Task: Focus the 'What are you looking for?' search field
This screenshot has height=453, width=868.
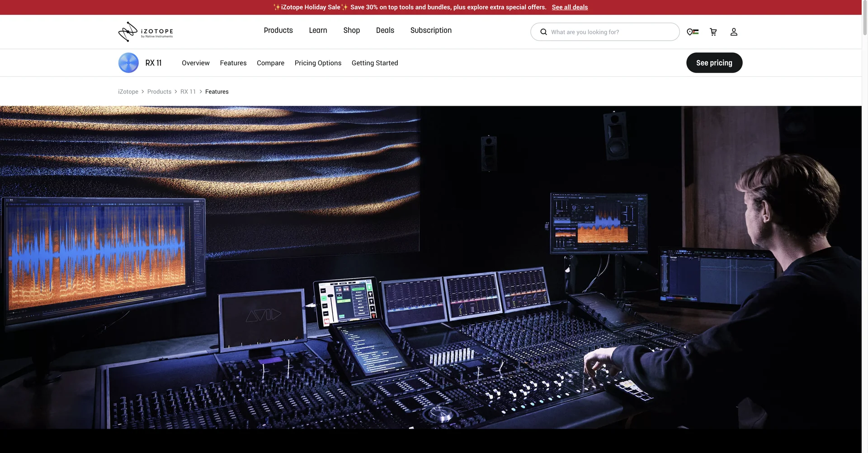Action: tap(605, 32)
